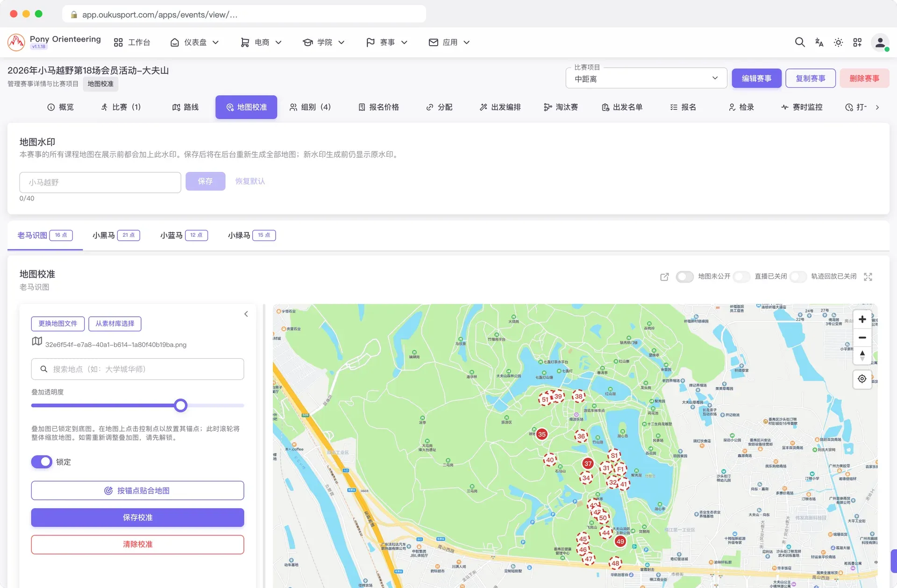Select the 小蓝马 12 点 course tab
Image resolution: width=897 pixels, height=588 pixels.
(184, 235)
